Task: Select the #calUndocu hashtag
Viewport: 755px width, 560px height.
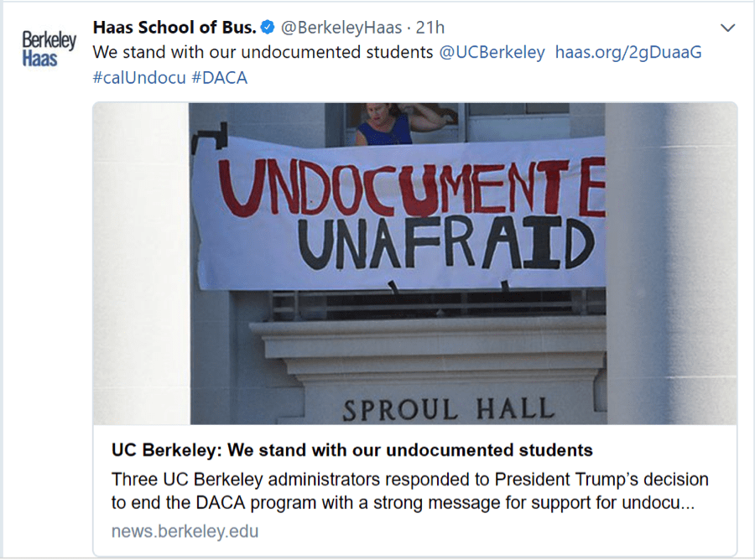Action: 138,77
